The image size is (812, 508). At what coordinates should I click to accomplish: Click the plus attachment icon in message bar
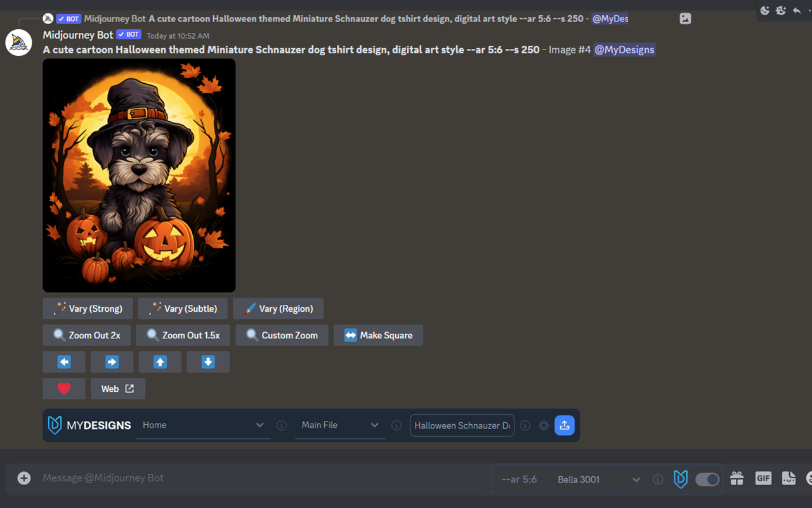24,478
